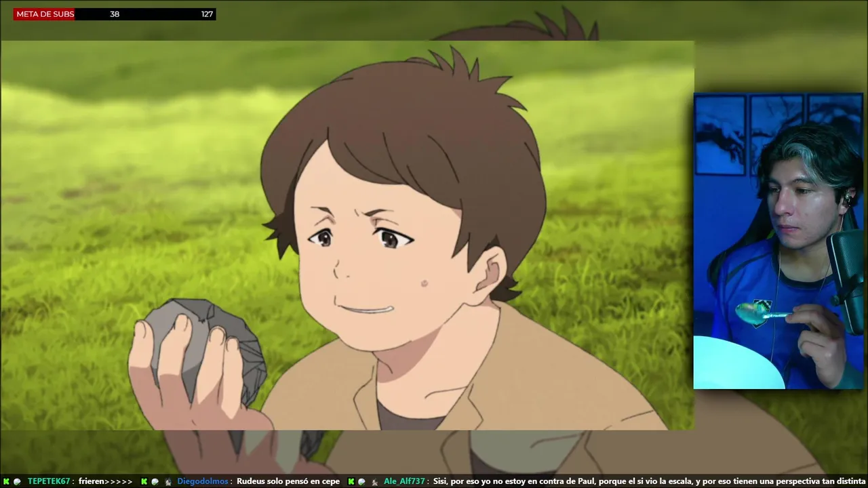Click the green K badge before TEPETEK67
Image resolution: width=868 pixels, height=488 pixels.
(x=6, y=481)
